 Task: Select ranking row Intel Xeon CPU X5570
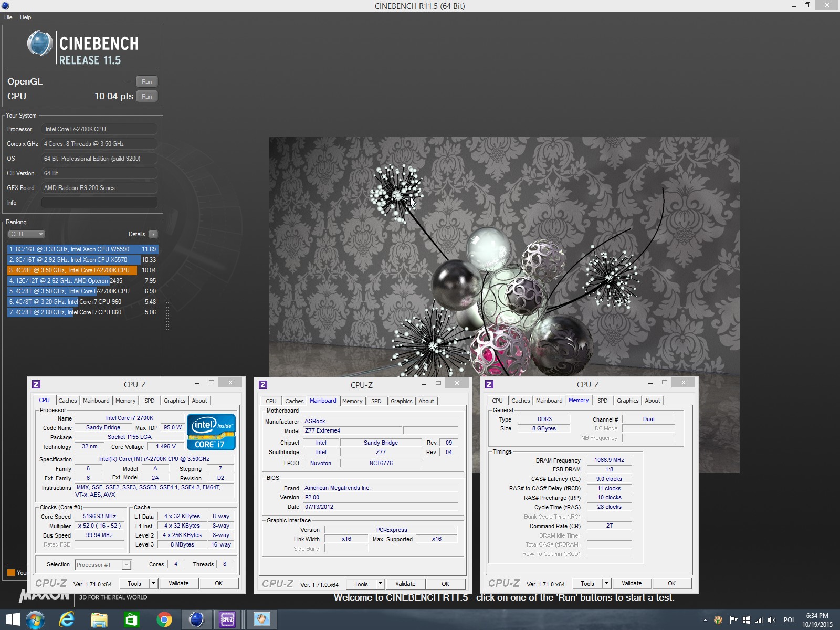click(x=82, y=260)
